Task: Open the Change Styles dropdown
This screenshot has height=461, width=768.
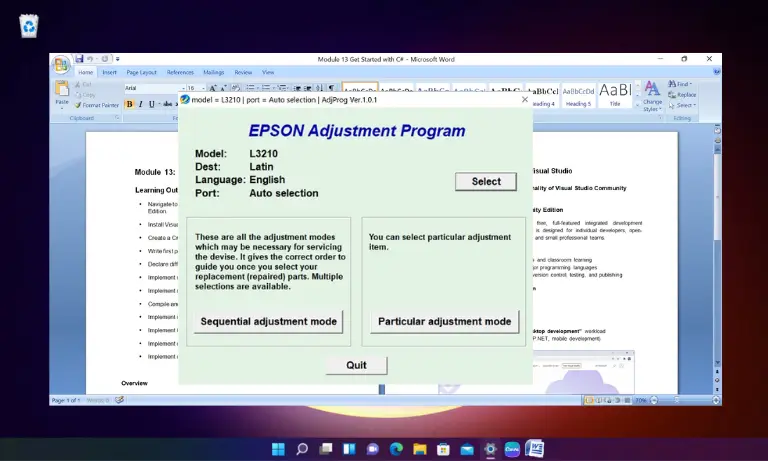Action: pyautogui.click(x=652, y=97)
